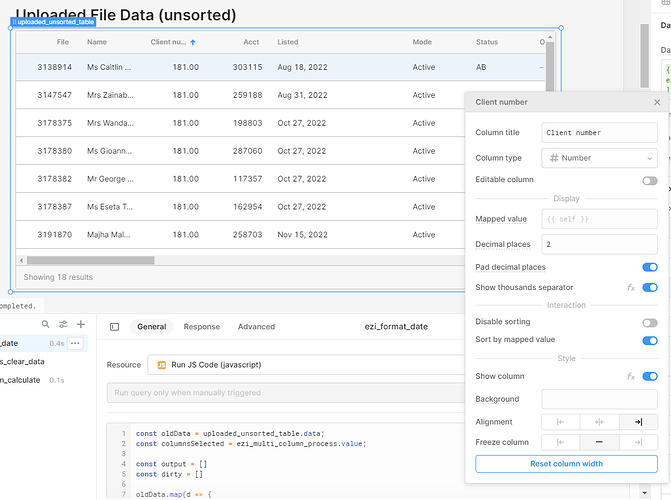Turn off Sort by mapped value
This screenshot has width=671, height=500.
click(650, 341)
